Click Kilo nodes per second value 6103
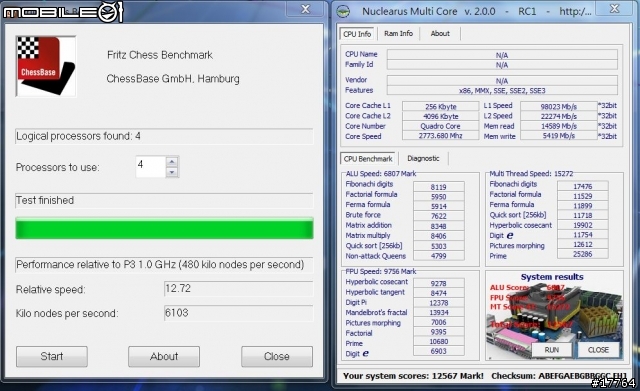Image resolution: width=640 pixels, height=391 pixels. (238, 313)
